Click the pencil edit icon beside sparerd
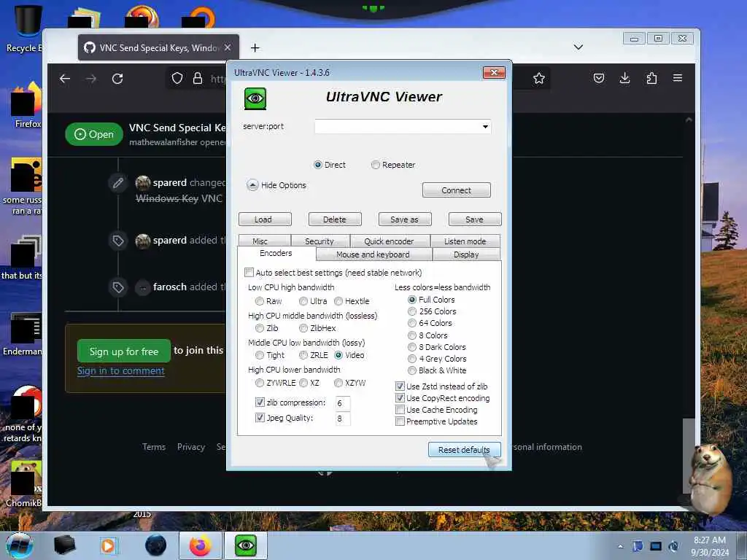The height and width of the screenshot is (560, 747). [118, 182]
